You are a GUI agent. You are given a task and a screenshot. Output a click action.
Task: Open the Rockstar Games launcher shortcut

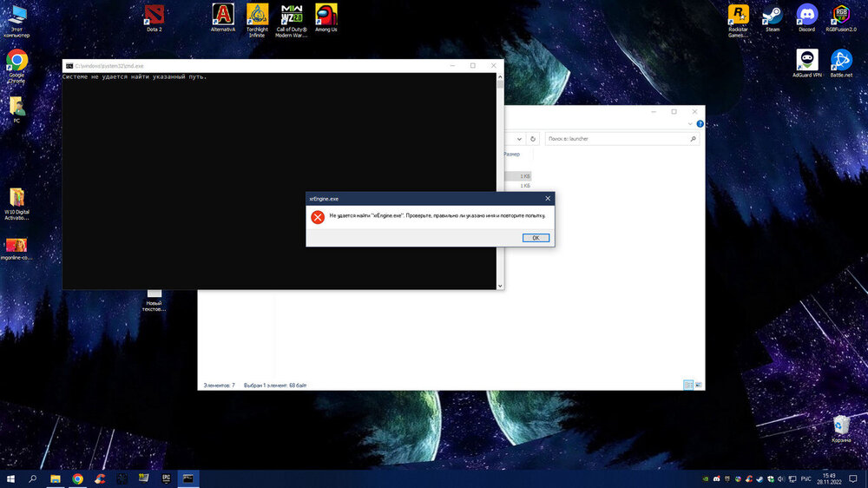tap(738, 21)
